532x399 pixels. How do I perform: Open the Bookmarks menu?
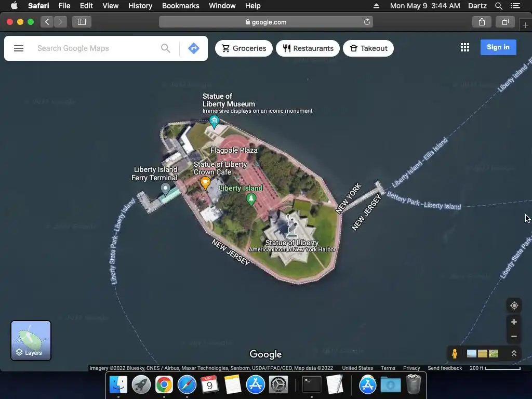tap(180, 6)
